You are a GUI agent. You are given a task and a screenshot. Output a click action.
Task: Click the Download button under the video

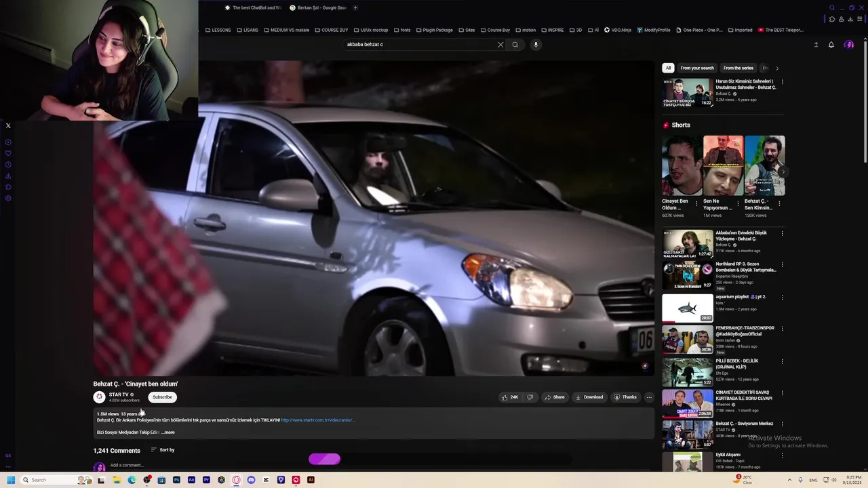pyautogui.click(x=589, y=397)
